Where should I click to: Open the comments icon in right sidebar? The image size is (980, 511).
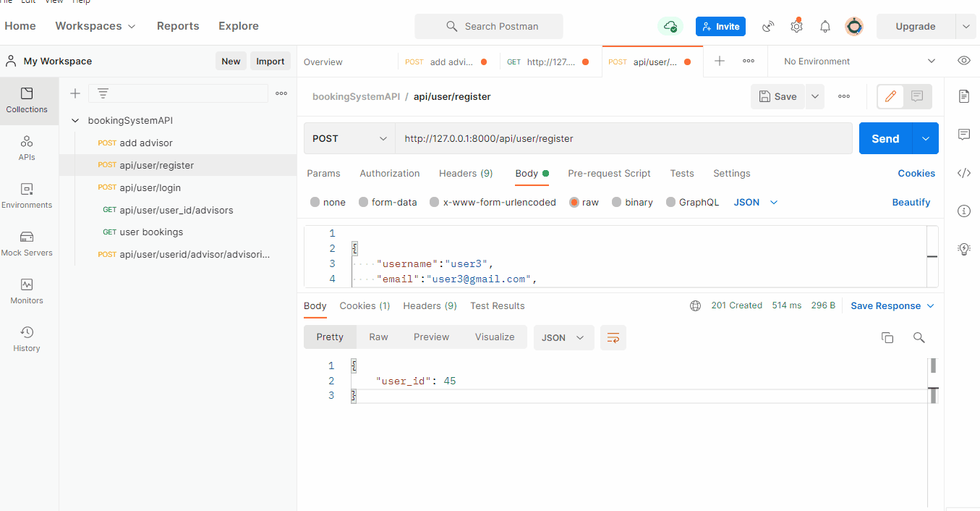tap(963, 135)
